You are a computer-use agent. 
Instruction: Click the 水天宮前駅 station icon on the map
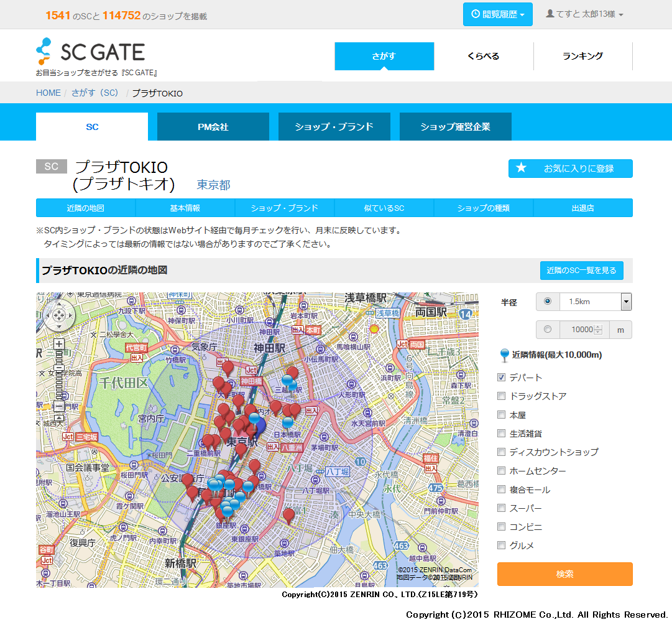pyautogui.click(x=367, y=412)
